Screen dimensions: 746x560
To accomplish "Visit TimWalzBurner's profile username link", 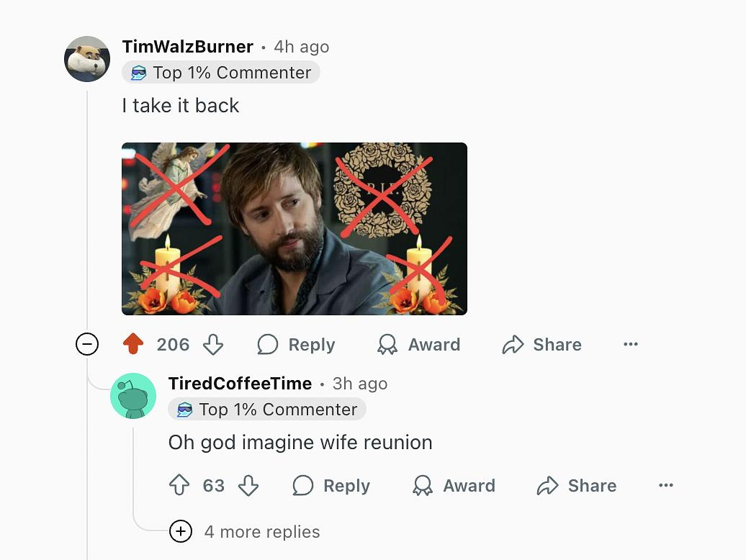I will click(188, 47).
